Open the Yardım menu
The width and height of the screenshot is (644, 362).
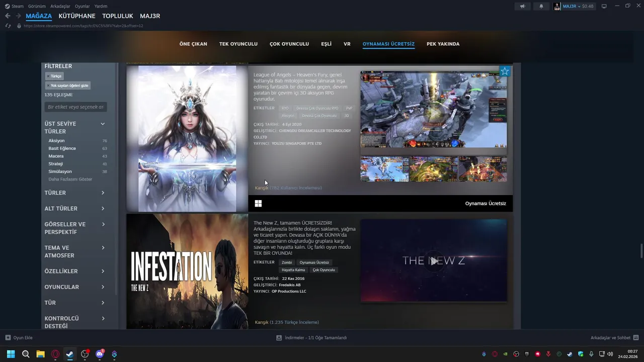tap(101, 6)
